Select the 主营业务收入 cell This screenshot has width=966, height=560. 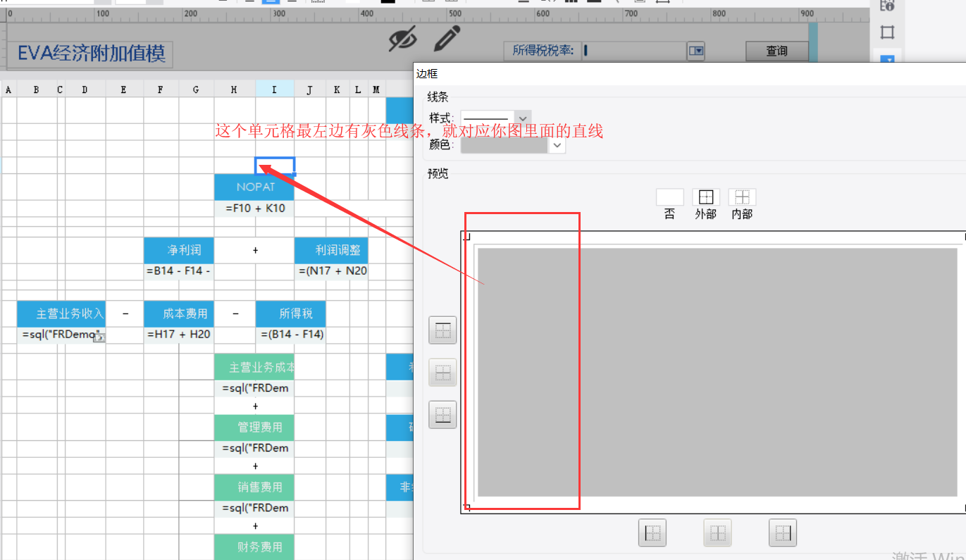61,314
